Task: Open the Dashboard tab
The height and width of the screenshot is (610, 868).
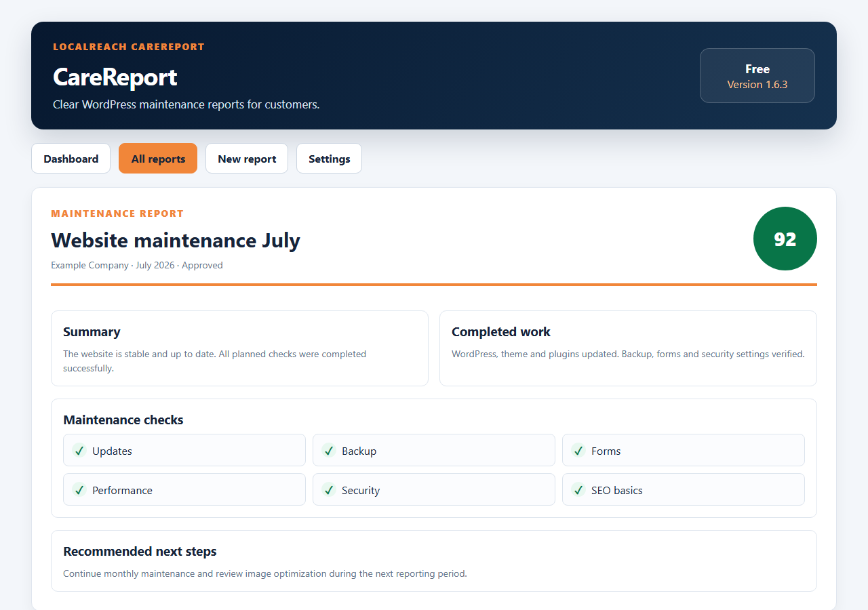Action: tap(71, 159)
